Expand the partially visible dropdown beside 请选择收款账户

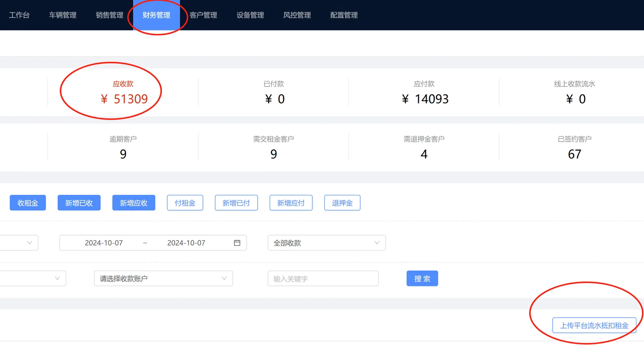(33, 279)
